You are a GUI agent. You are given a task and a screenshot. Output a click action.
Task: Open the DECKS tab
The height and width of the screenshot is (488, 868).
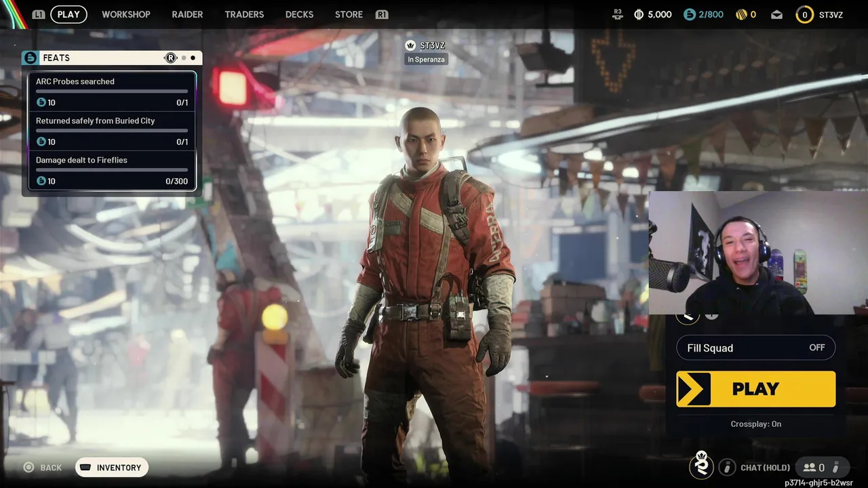click(x=299, y=14)
